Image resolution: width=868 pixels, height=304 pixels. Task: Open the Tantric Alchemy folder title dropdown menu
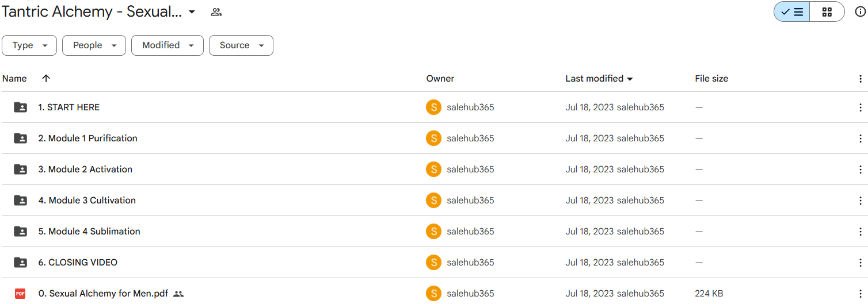192,12
